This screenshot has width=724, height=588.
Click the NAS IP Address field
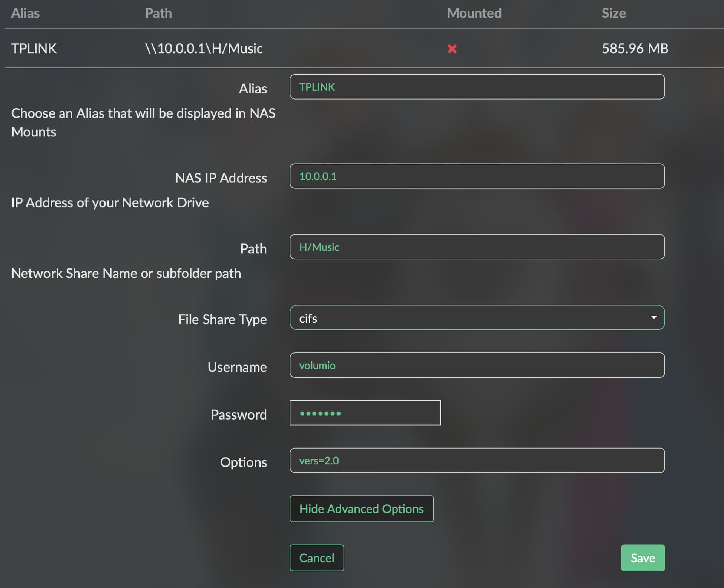[x=477, y=176]
